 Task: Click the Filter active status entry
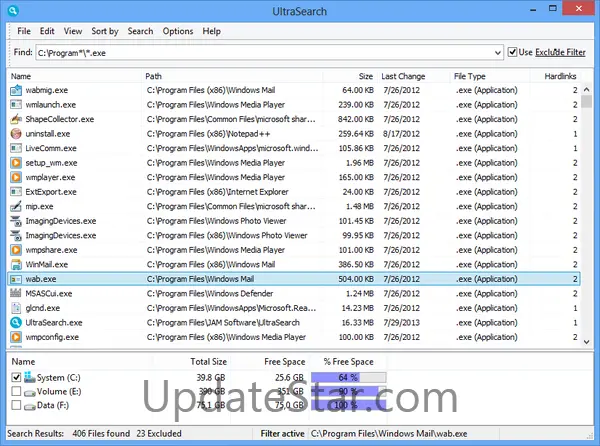282,433
